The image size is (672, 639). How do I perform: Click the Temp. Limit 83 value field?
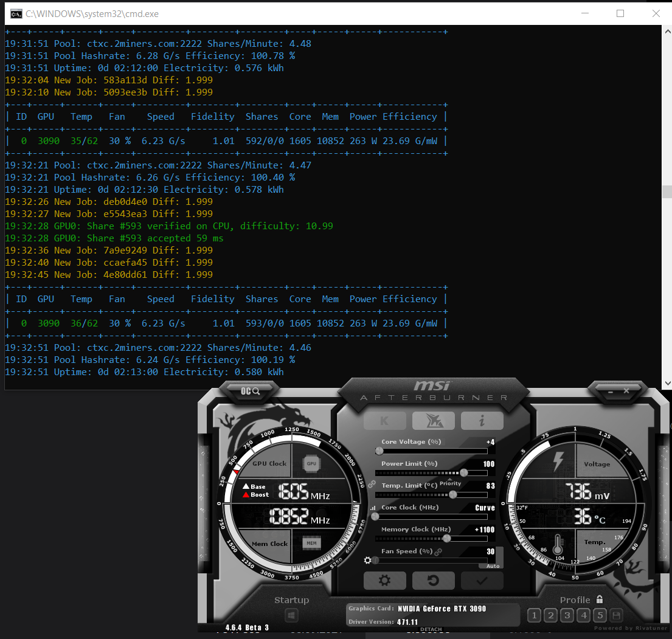pos(490,486)
